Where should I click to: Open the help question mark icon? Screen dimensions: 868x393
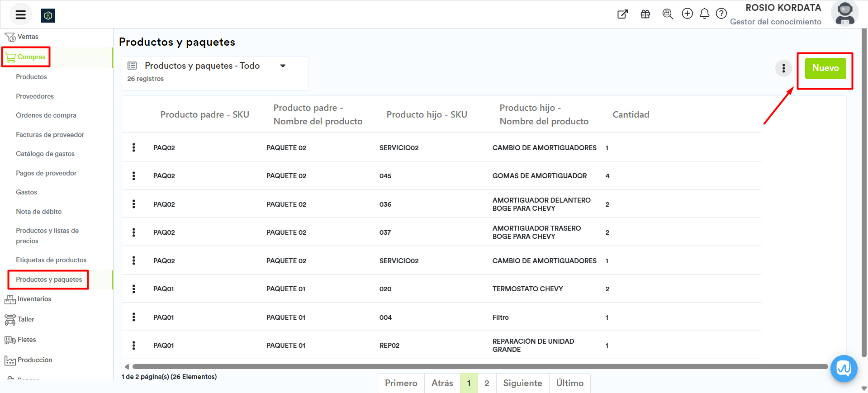point(721,14)
